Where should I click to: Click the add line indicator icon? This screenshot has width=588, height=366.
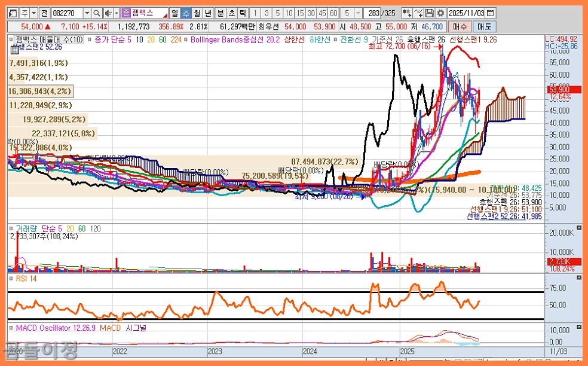point(418,13)
